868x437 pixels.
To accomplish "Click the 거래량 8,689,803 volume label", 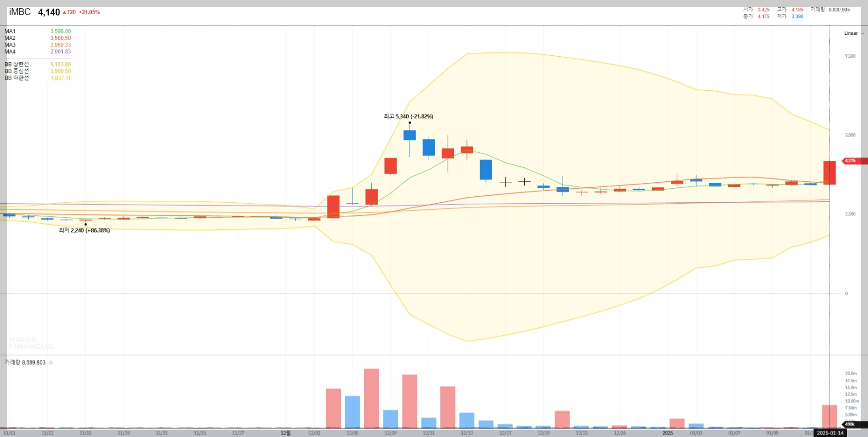I will pos(25,362).
